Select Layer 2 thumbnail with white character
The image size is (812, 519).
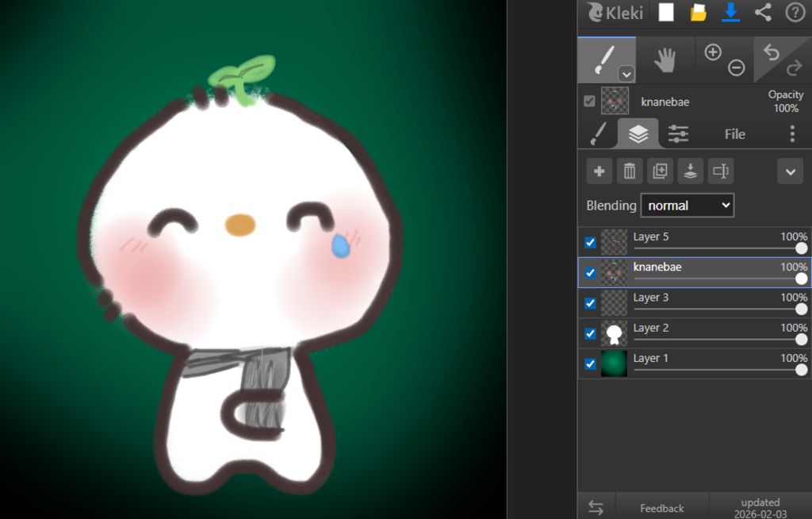click(x=615, y=333)
